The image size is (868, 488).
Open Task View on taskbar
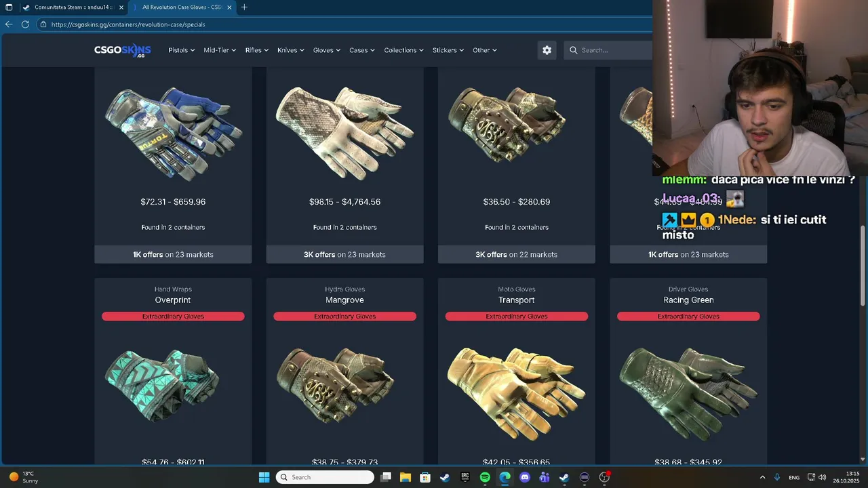(x=386, y=477)
